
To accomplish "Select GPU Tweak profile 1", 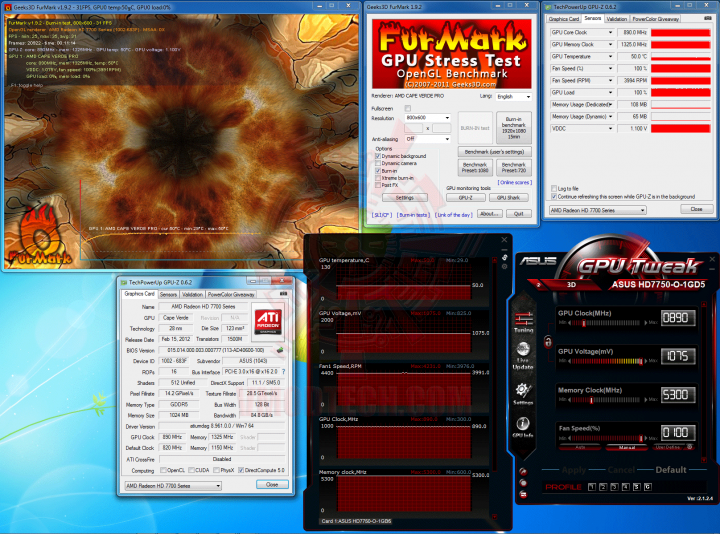I will click(592, 487).
